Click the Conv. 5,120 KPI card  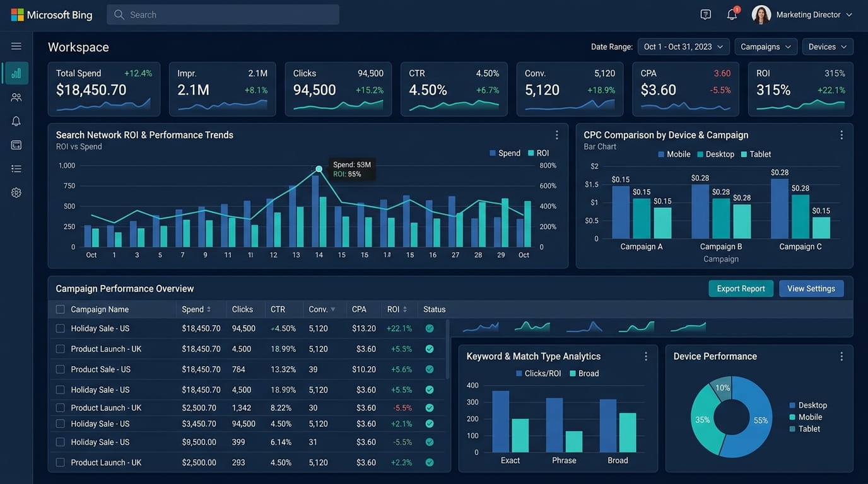point(570,89)
